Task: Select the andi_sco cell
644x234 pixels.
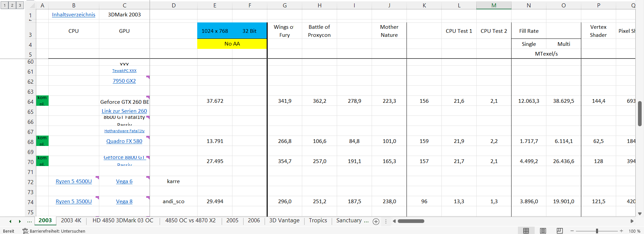Action: (x=173, y=201)
